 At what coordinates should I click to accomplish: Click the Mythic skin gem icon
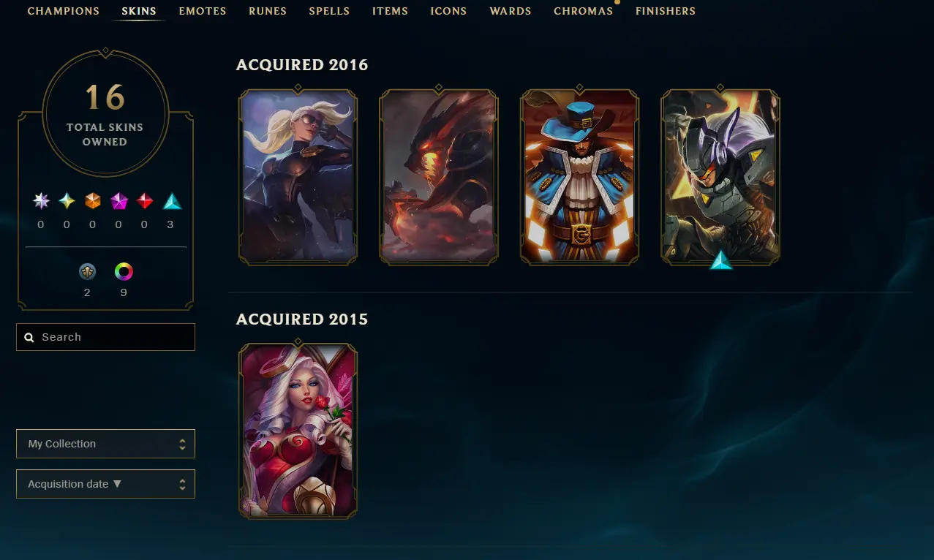[67, 201]
